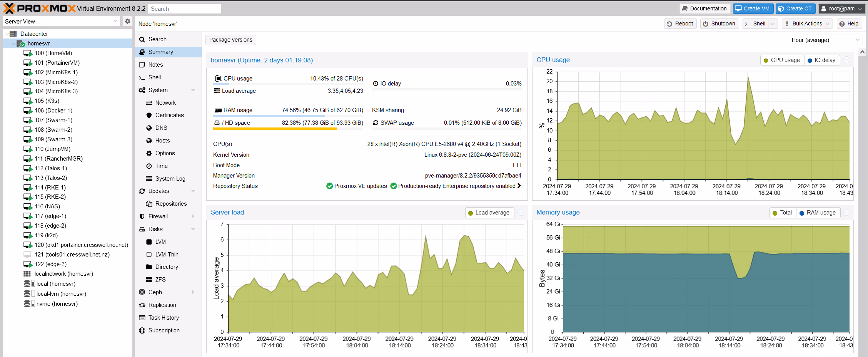
Task: Collapse the Updates menu section arrow
Action: [x=193, y=191]
